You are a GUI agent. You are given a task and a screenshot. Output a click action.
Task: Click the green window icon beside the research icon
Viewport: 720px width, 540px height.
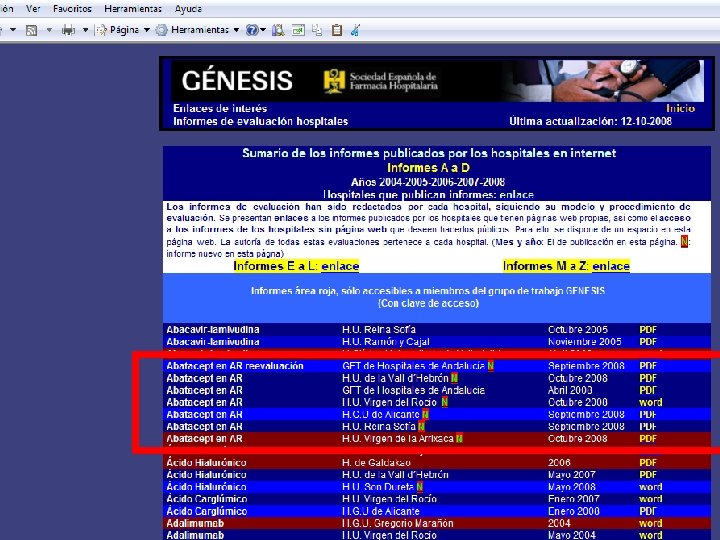tap(298, 30)
